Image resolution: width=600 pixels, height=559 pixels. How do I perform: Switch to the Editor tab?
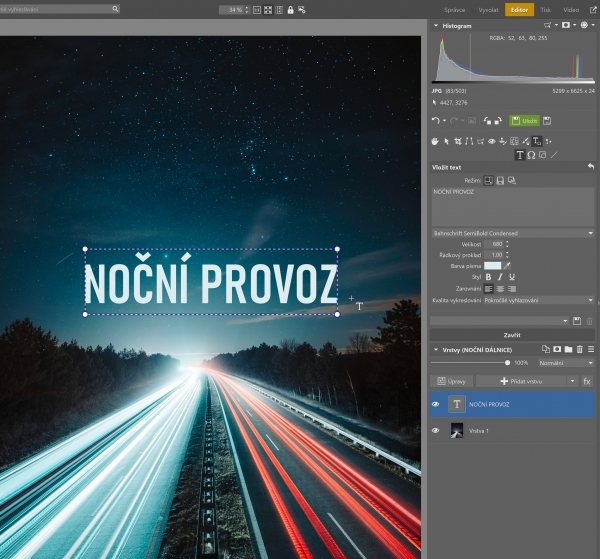coord(519,10)
